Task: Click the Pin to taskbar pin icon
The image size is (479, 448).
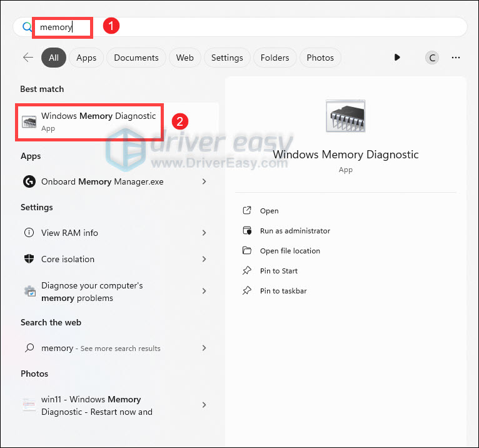Action: (247, 290)
